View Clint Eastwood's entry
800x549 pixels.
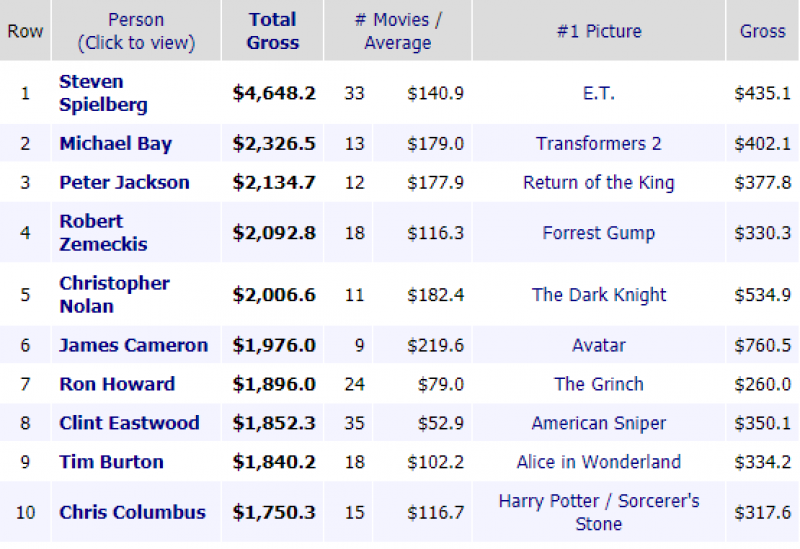pos(129,424)
